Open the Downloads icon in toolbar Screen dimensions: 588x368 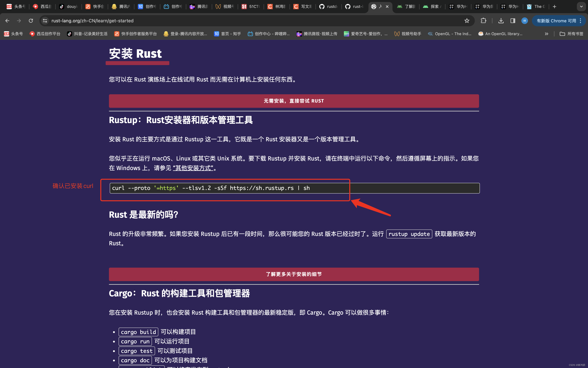pos(501,21)
